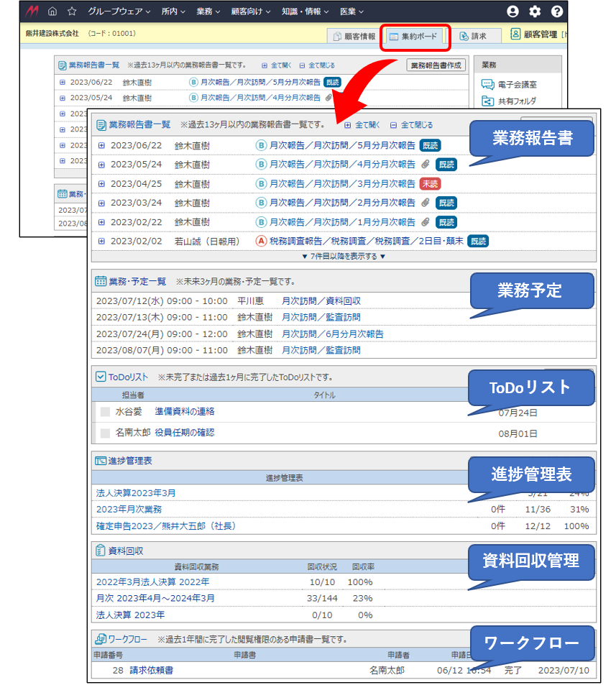Open settings gear icon

click(x=535, y=12)
